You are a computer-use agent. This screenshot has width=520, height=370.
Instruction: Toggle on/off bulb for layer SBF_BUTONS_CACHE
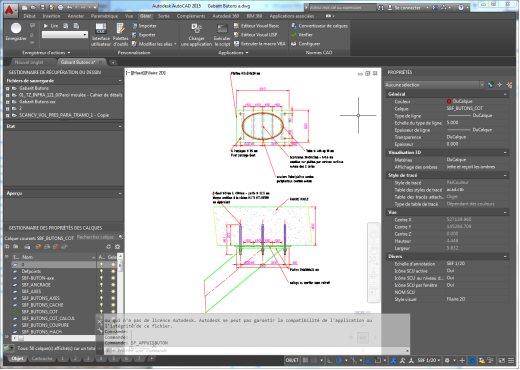pyautogui.click(x=101, y=305)
